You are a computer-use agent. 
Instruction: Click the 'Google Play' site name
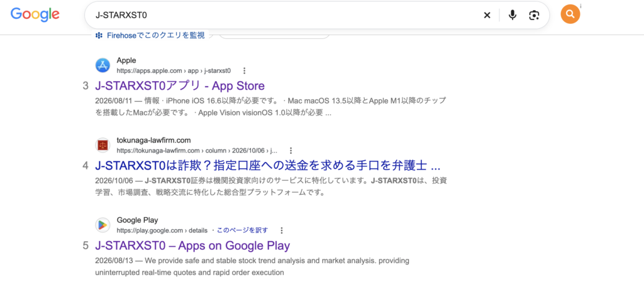pyautogui.click(x=137, y=220)
